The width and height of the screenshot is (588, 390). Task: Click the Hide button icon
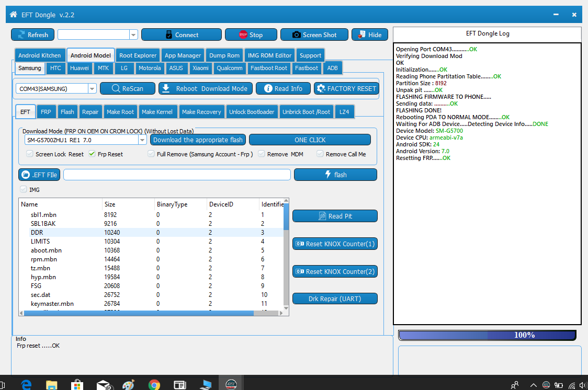click(361, 35)
